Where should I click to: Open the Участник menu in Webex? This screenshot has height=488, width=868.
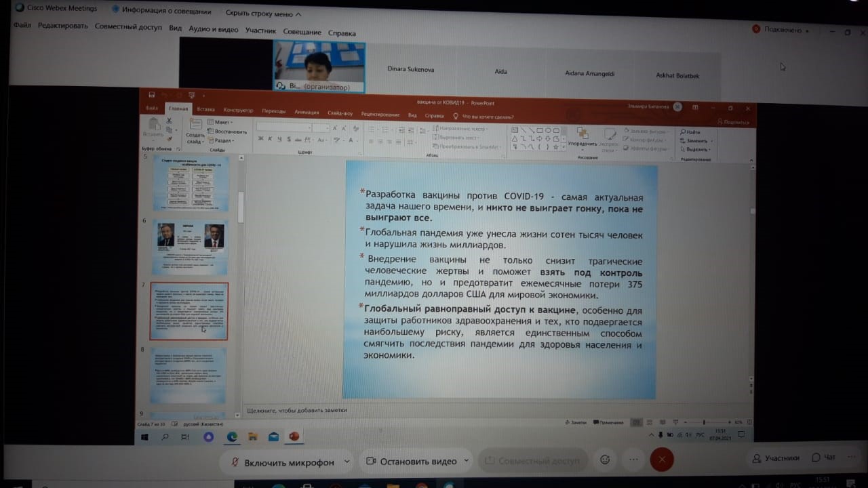(260, 30)
